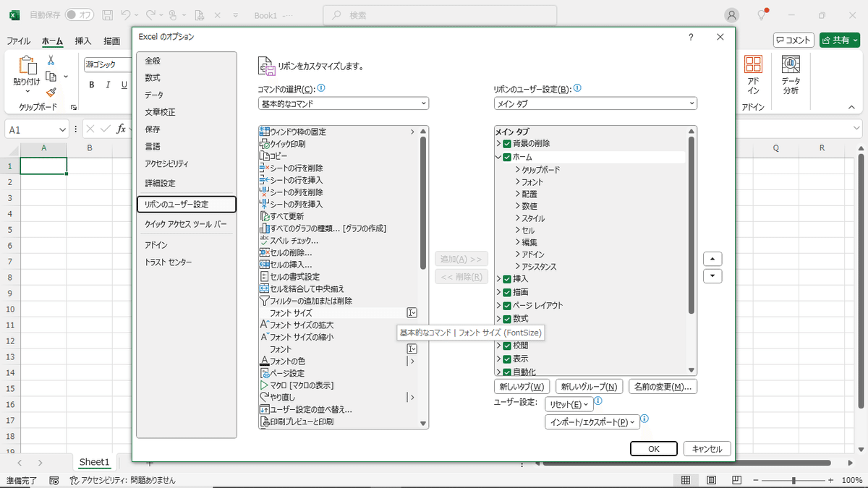
Task: Move the Excel zoom slider handle
Action: point(794,481)
